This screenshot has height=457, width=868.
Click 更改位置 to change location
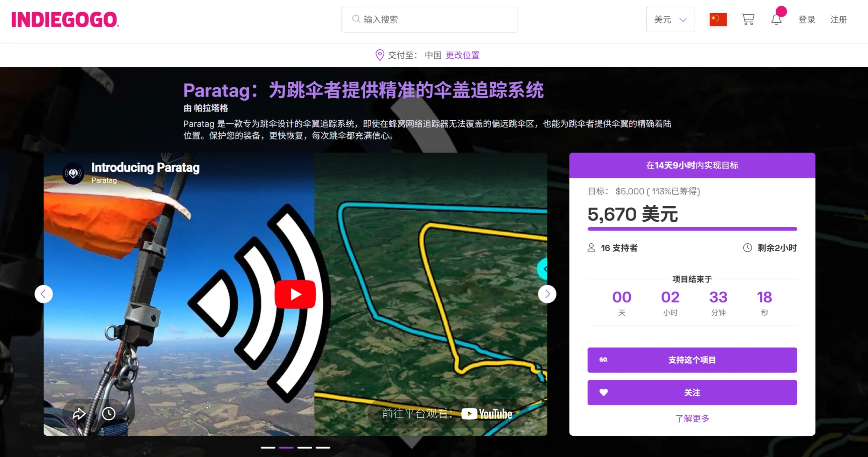click(462, 55)
